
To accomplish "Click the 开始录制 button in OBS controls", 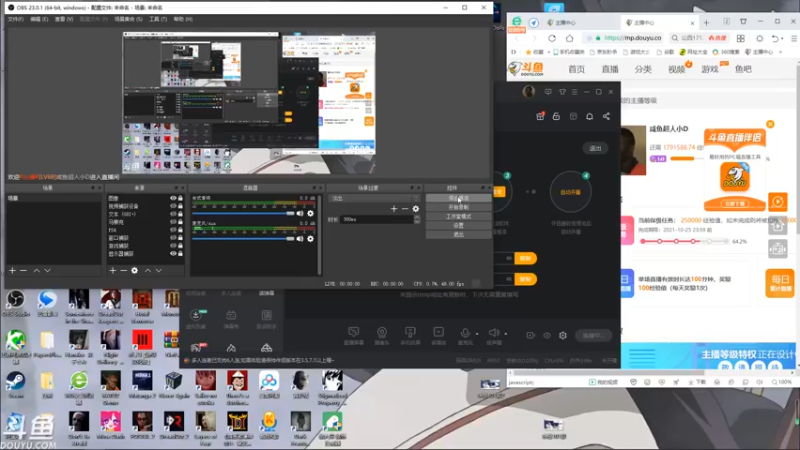I will pos(458,208).
